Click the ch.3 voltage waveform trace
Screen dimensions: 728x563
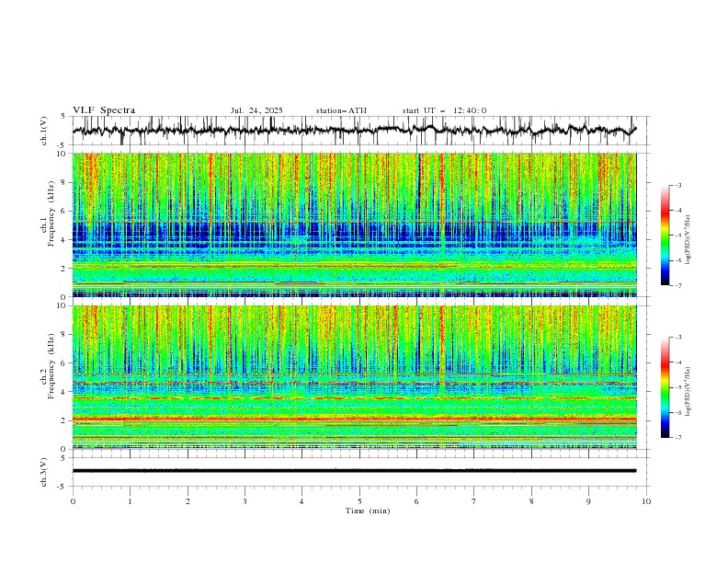(354, 471)
